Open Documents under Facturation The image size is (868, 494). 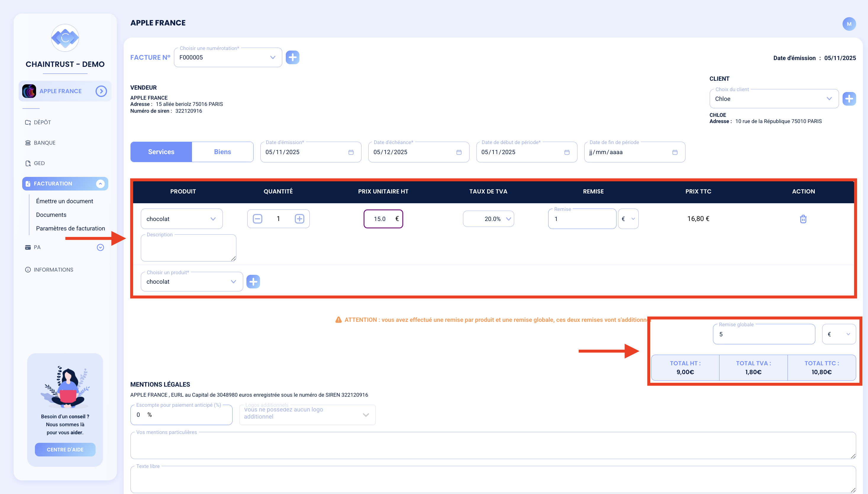tap(51, 215)
